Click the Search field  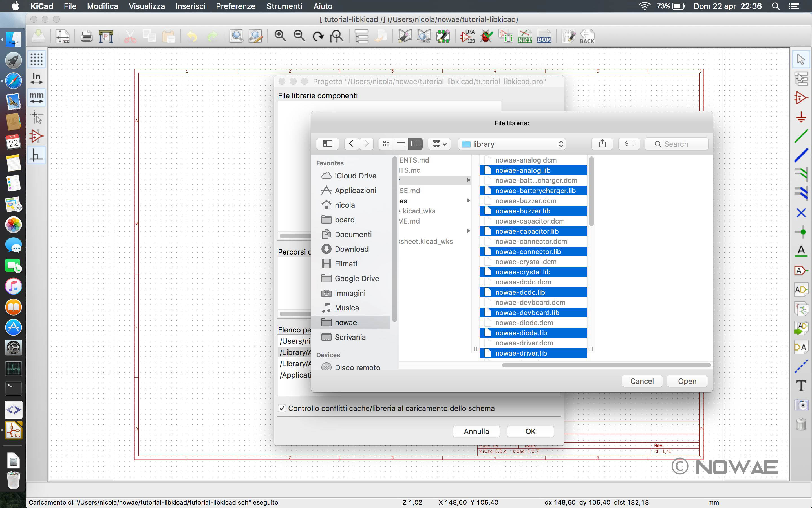pos(676,144)
